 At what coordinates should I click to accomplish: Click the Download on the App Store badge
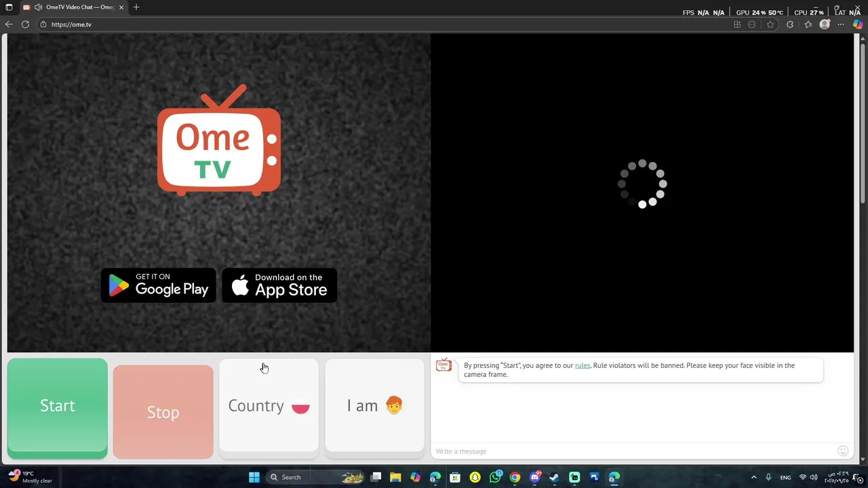pos(279,285)
